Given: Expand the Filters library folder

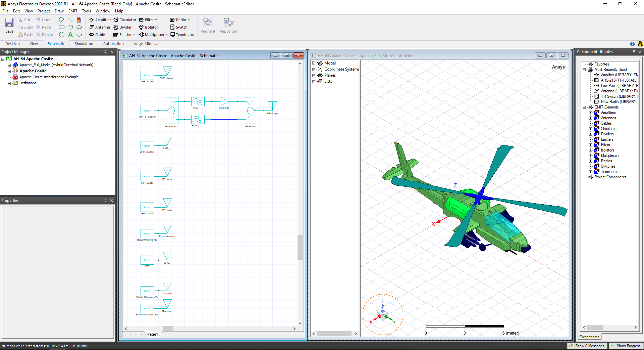Looking at the screenshot, I should click(x=591, y=145).
